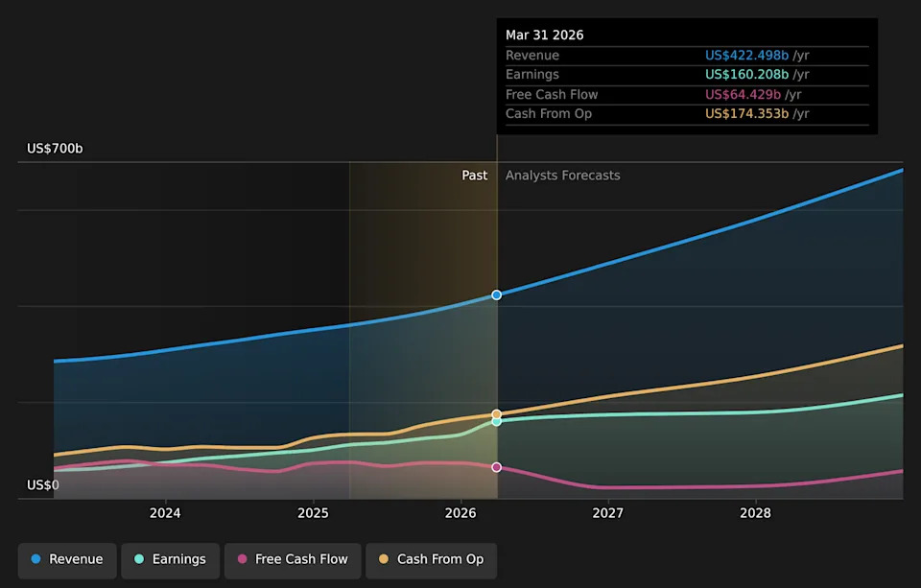Click the Analysts Forecasts label

point(563,175)
